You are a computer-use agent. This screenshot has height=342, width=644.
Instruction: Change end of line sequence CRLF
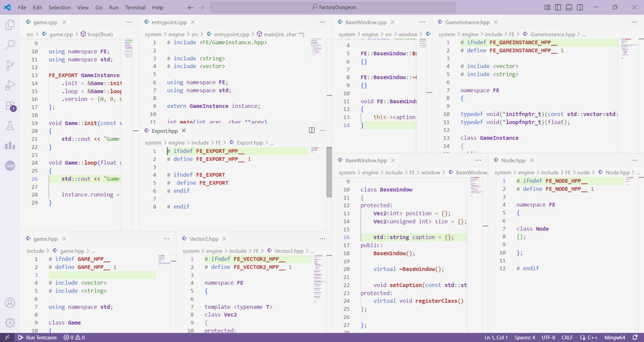coord(567,338)
